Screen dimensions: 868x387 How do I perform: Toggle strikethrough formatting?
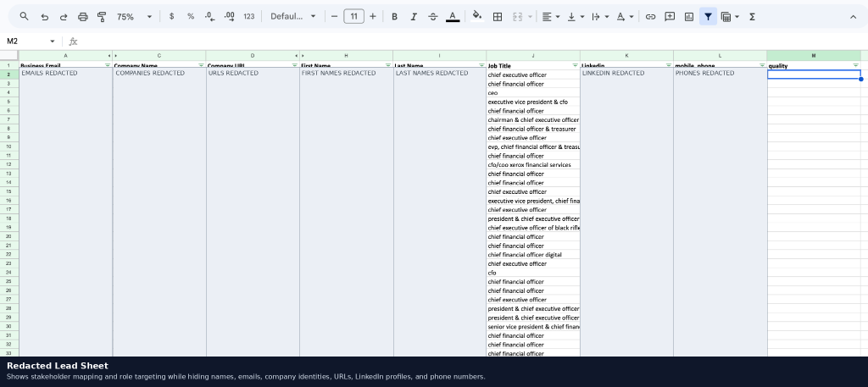[433, 17]
